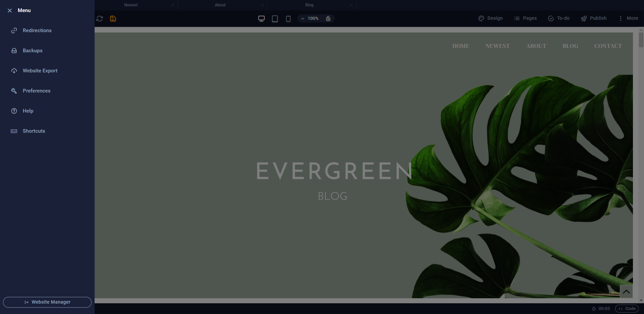644x314 pixels.
Task: Click the Help question mark icon
Action: pos(14,111)
